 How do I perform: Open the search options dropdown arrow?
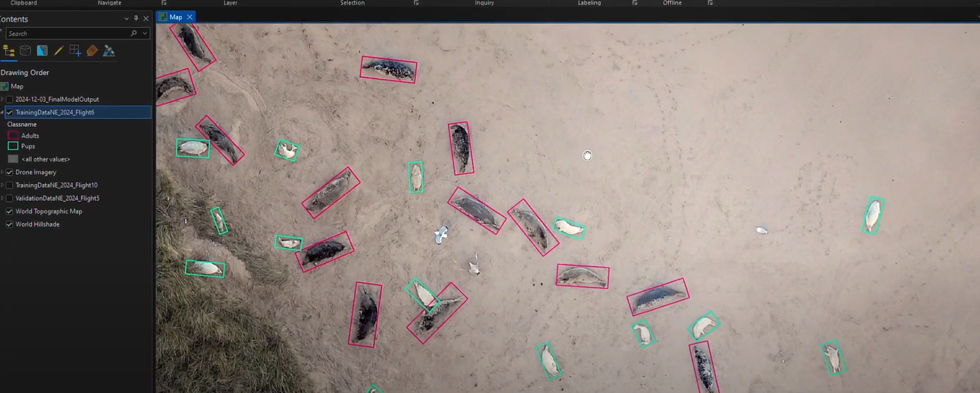145,33
